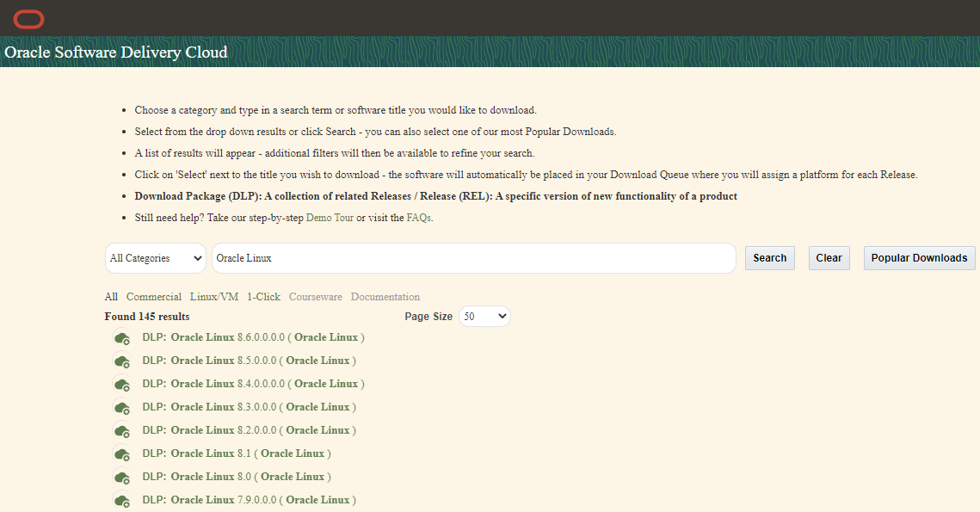Image resolution: width=980 pixels, height=512 pixels.
Task: Click the Clear button
Action: (828, 257)
